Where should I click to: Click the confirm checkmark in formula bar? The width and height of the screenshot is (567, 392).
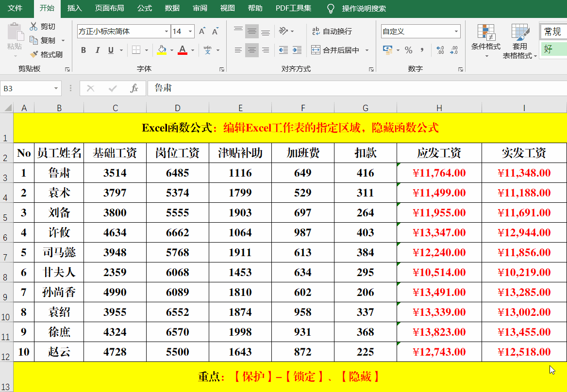[113, 88]
